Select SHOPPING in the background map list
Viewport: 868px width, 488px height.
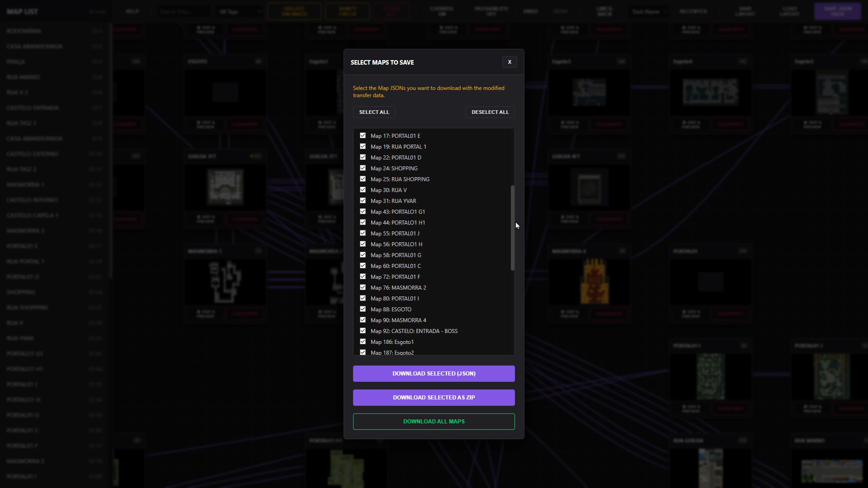54,292
